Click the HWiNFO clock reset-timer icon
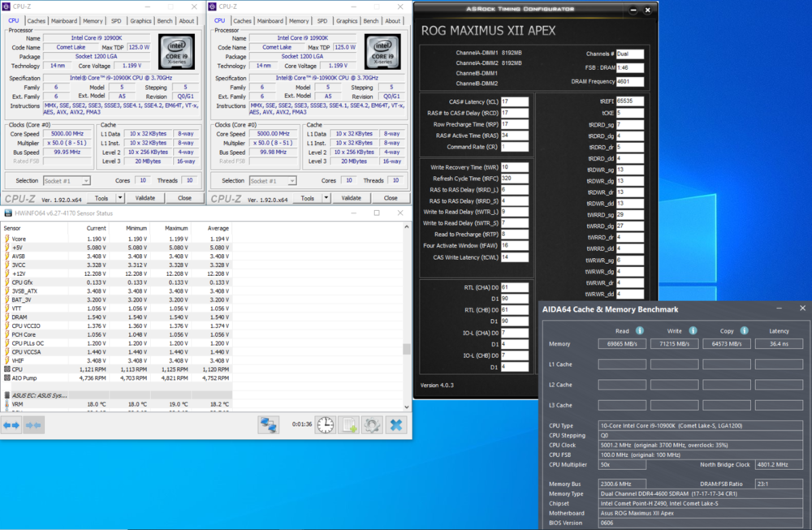This screenshot has height=530, width=812. pos(326,425)
